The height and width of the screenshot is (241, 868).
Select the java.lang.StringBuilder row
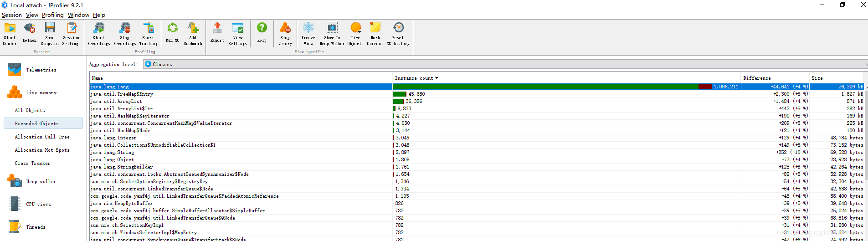(477, 167)
